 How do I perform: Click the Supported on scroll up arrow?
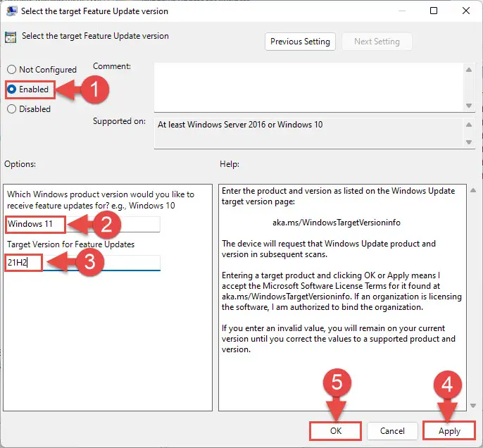coord(469,124)
